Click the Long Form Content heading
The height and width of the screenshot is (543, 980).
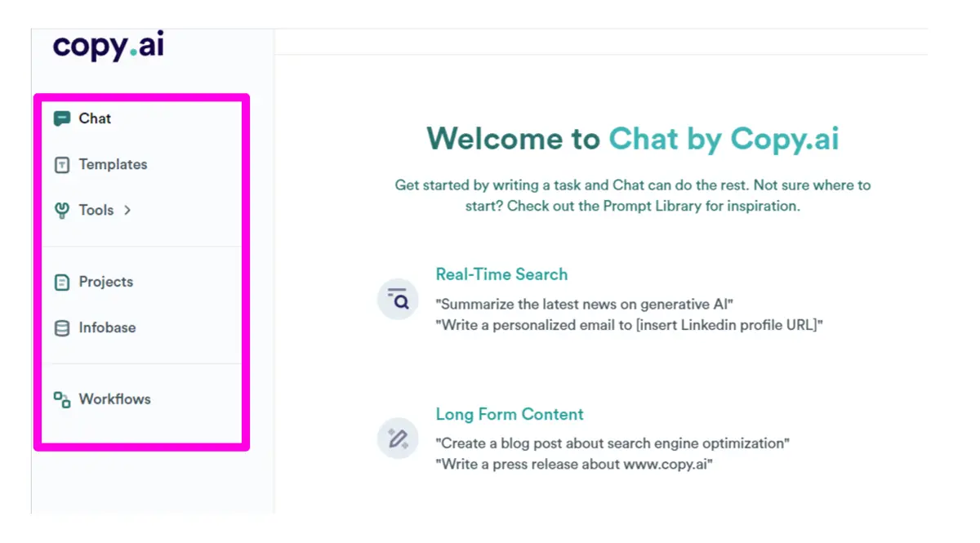tap(510, 414)
